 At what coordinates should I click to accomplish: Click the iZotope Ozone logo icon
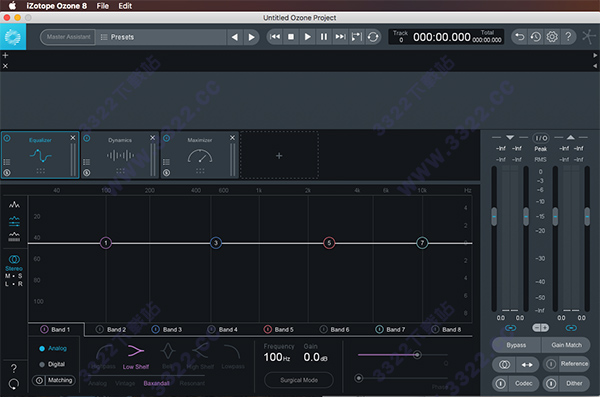(13, 37)
